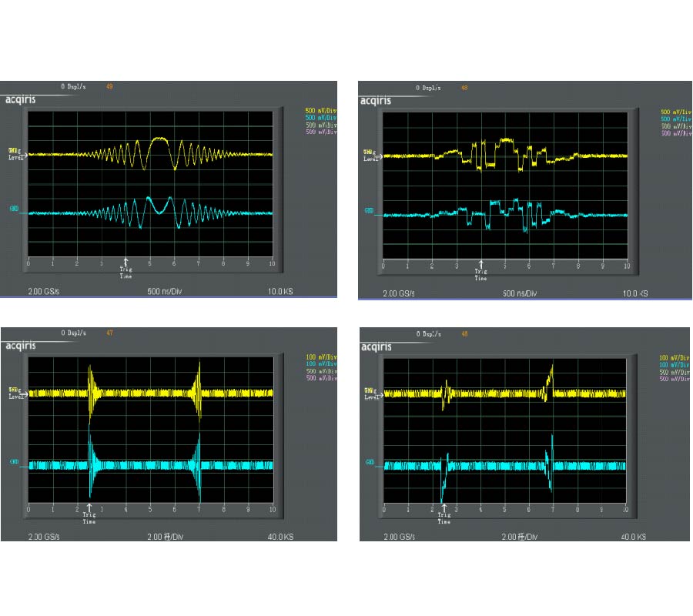693x616 pixels.
Task: Select magenta 500 mV/Div channel in bottom-right scope
Action: 676,379
